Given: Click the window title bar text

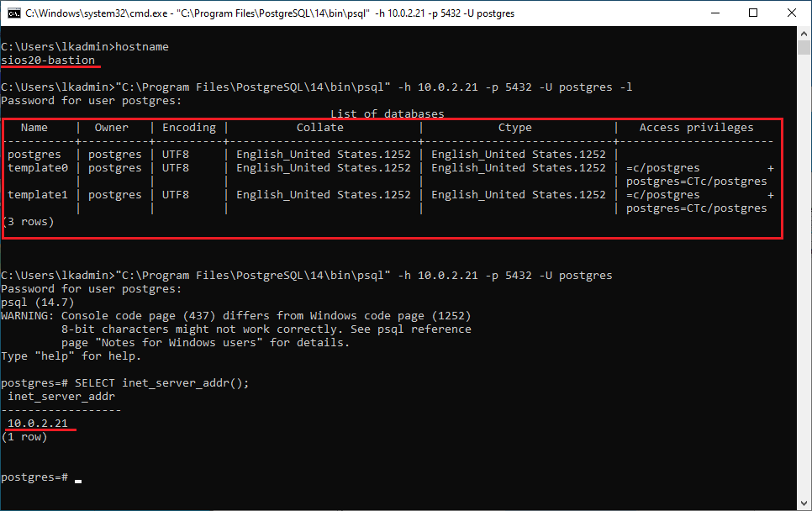Looking at the screenshot, I should (269, 13).
